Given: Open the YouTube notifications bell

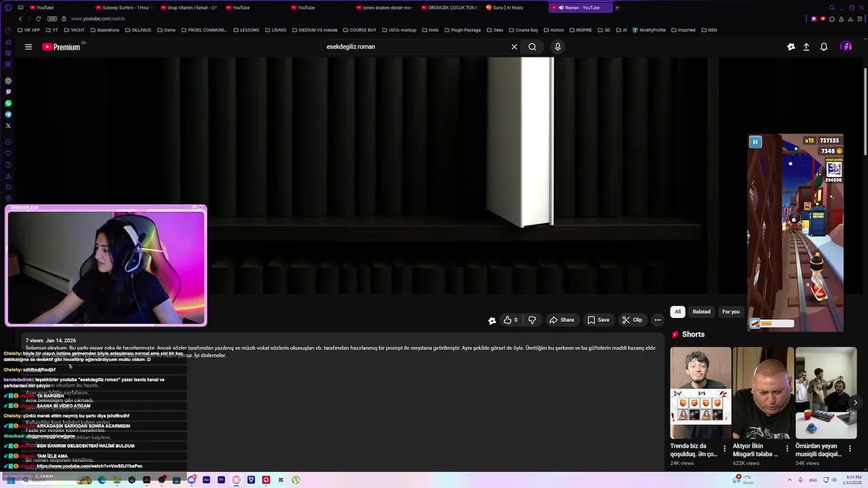Looking at the screenshot, I should coord(824,47).
